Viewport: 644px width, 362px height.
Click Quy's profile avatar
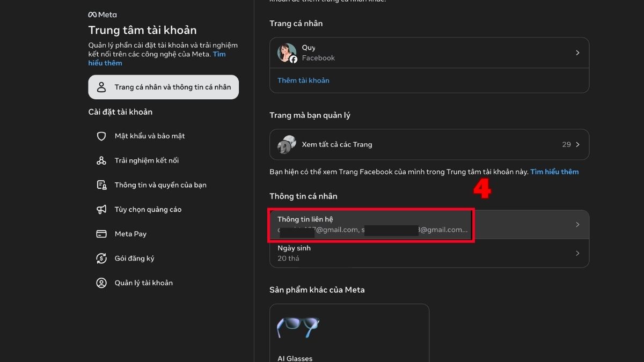287,53
